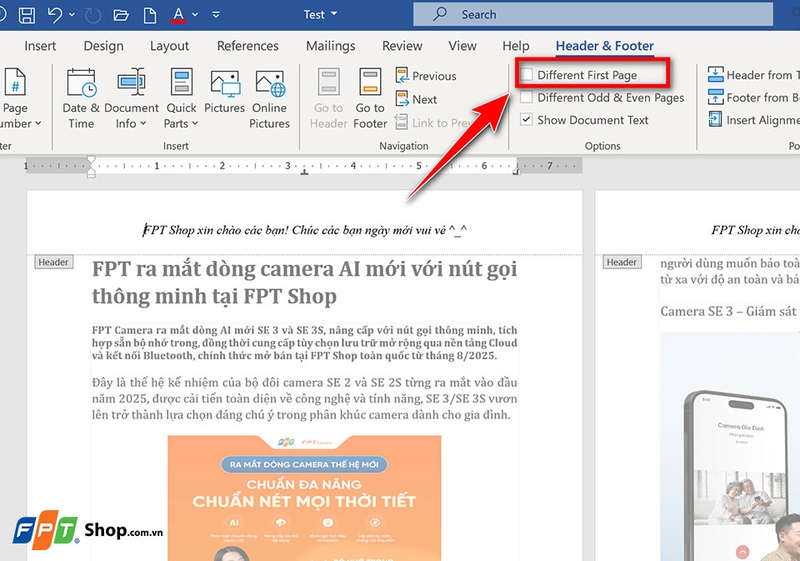This screenshot has width=800, height=561.
Task: Click the bold intro paragraph about FPT Camera
Action: click(305, 343)
